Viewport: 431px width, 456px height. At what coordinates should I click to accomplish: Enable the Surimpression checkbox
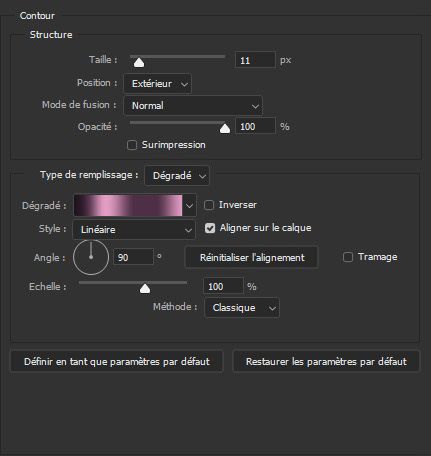click(x=132, y=145)
